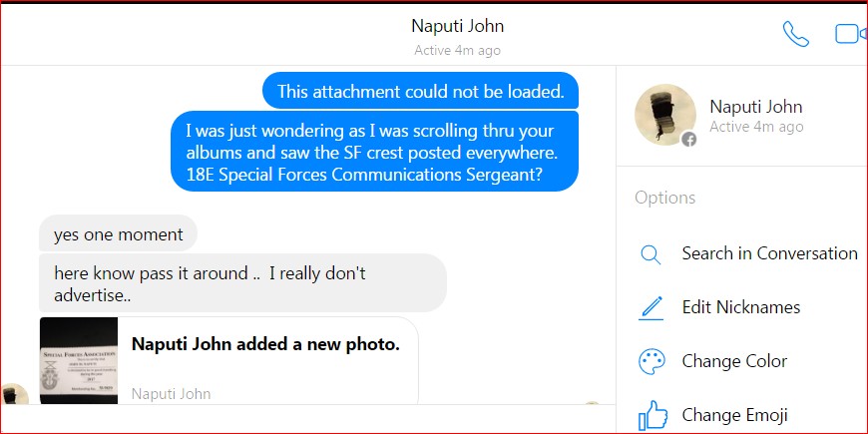Open the Special Forces Association photo thumbnail
Image resolution: width=868 pixels, height=434 pixels.
click(x=79, y=361)
